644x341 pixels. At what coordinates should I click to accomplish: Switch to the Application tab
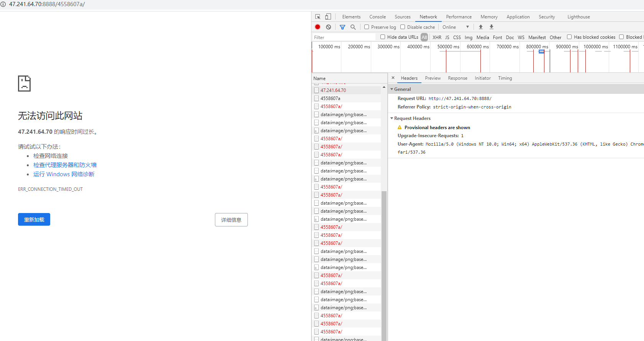518,17
